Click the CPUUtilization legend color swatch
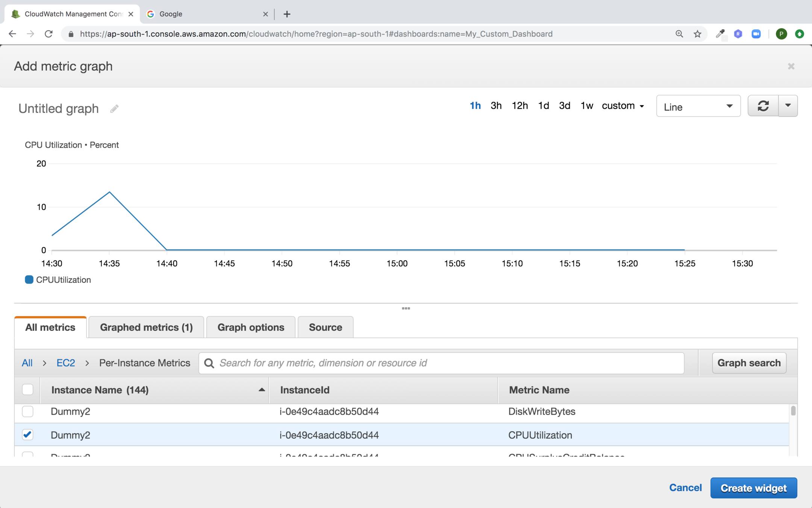The width and height of the screenshot is (812, 508). coord(29,280)
